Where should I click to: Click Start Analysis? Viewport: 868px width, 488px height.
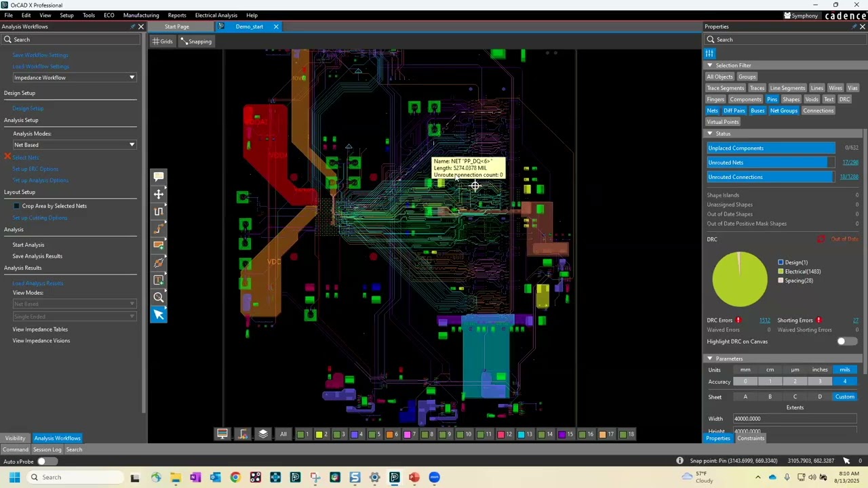[x=28, y=245]
